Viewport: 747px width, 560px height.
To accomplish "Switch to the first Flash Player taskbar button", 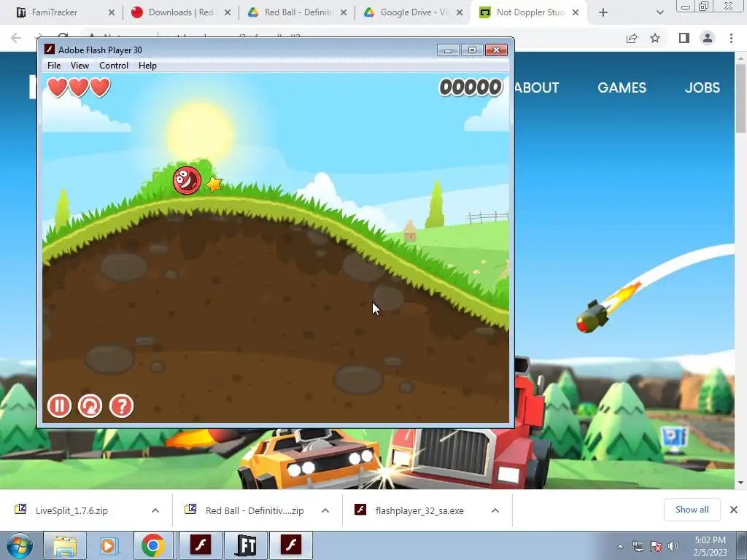I will 201,545.
